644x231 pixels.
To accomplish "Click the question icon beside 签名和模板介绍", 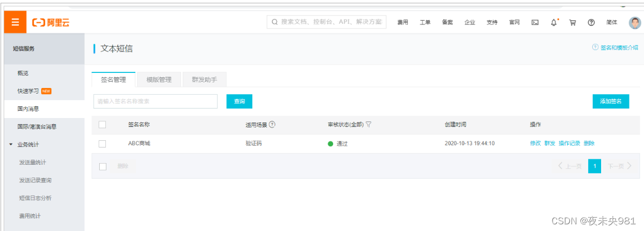I will (595, 47).
